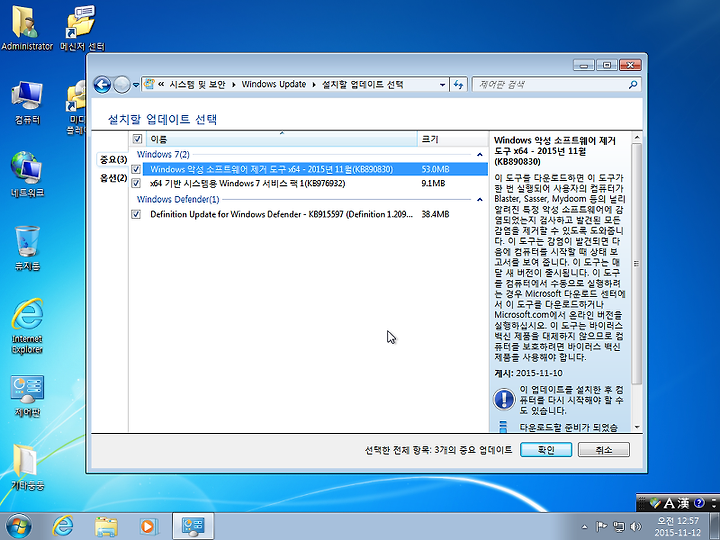This screenshot has width=720, height=540.
Task: Click the details pane scrollbar thumb
Action: (x=636, y=264)
